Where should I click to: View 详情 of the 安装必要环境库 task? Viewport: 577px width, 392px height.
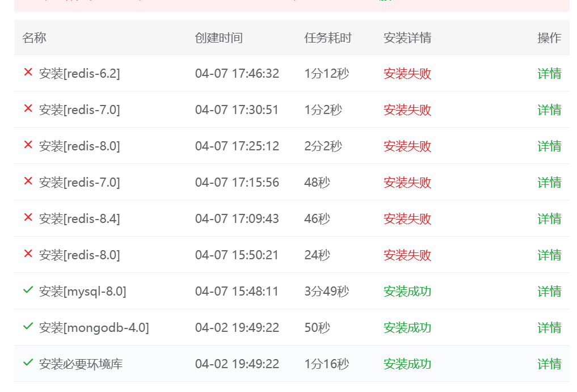click(x=549, y=364)
